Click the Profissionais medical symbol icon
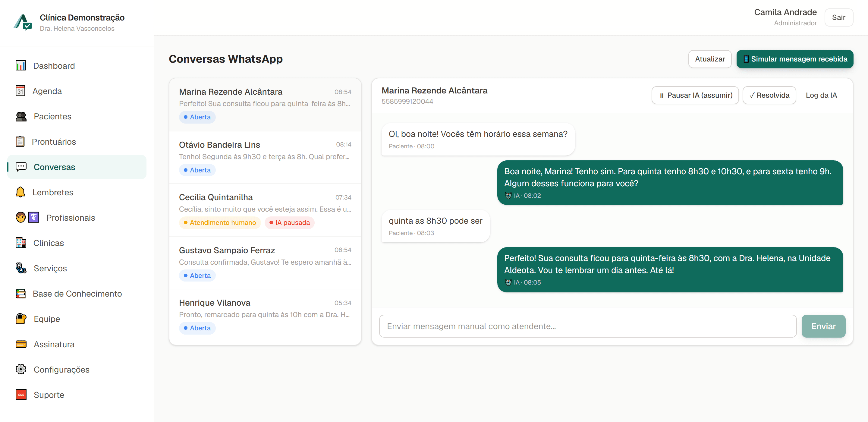868x422 pixels. 34,217
